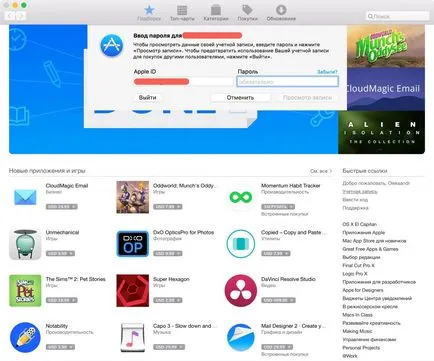Screen dimensions: 434x361
Task: Open the Copied – Copy and Paste icon
Action: tap(241, 244)
